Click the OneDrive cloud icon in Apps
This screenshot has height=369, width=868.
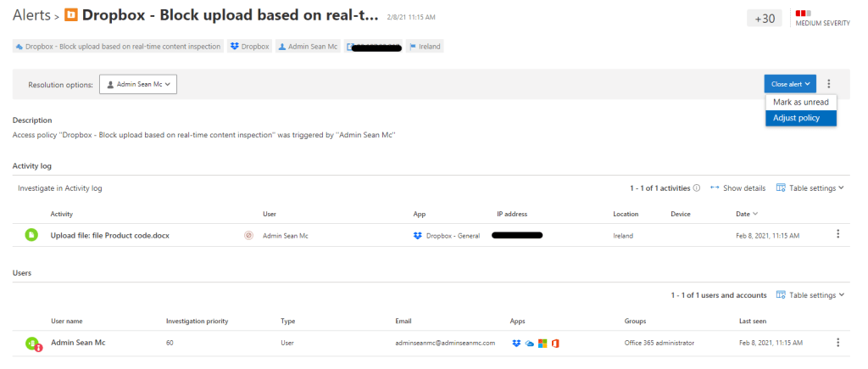(x=529, y=343)
